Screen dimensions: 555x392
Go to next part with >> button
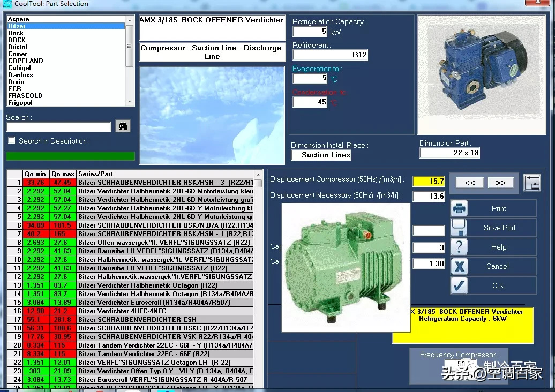pyautogui.click(x=500, y=183)
